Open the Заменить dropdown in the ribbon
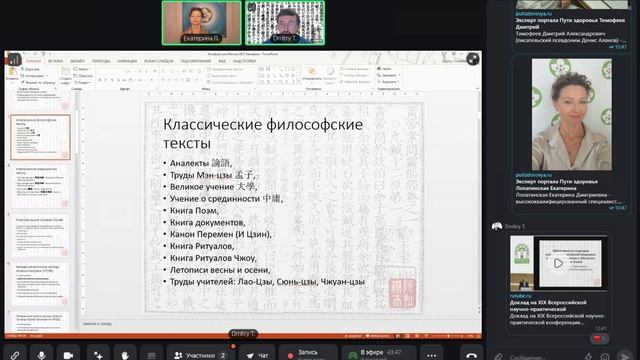Image resolution: width=640 pixels, height=360 pixels. point(388,76)
